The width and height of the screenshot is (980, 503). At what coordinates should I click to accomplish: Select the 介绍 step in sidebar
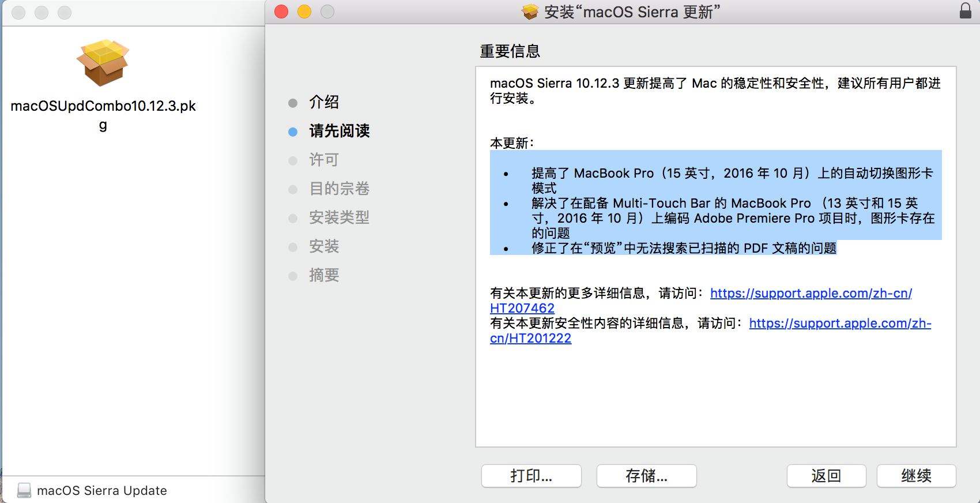(x=324, y=102)
